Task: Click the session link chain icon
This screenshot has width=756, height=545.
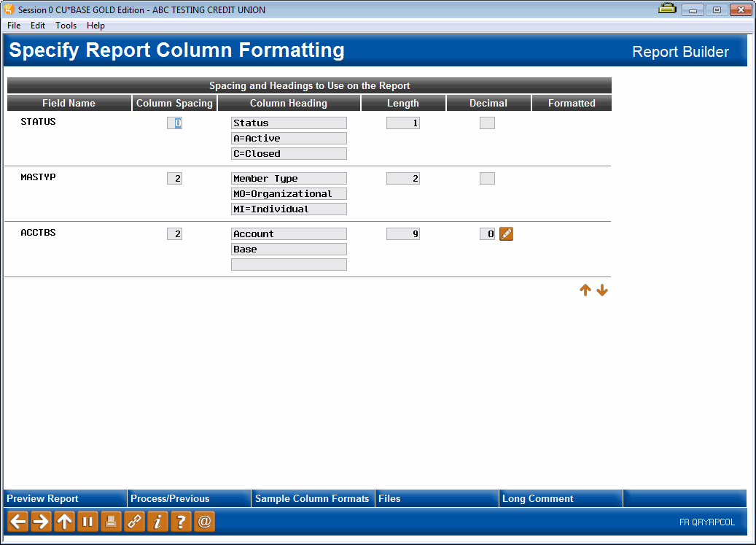Action: pyautogui.click(x=134, y=522)
